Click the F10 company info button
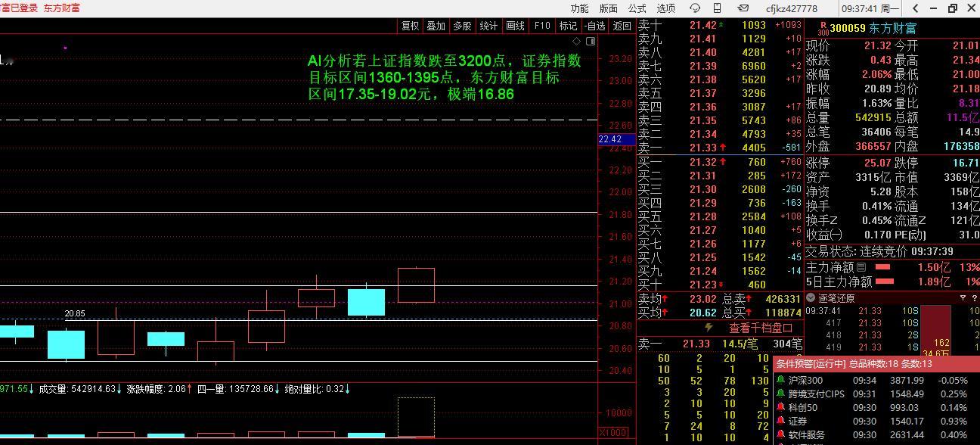This screenshot has width=980, height=445. pos(542,26)
